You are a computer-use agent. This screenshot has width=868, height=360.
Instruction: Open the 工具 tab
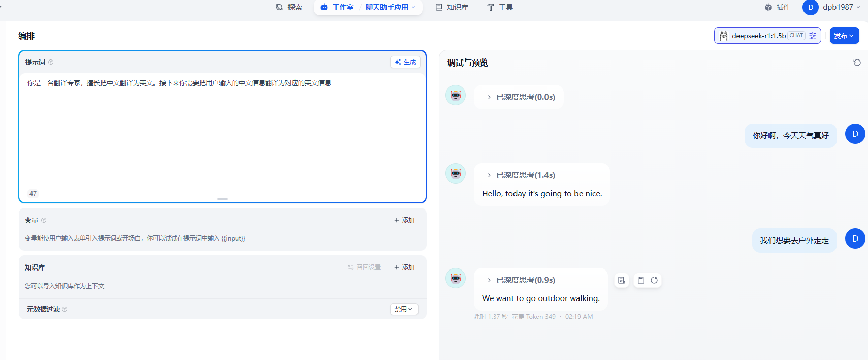(x=500, y=7)
